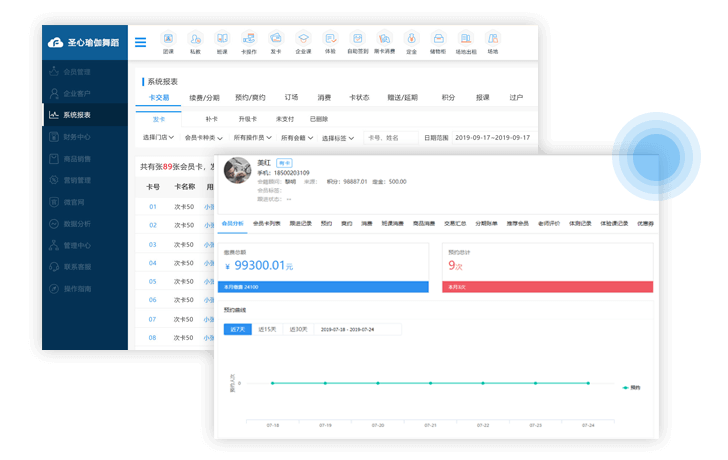
Task: Expand the 会员卡种类 dropdown
Action: (x=204, y=138)
